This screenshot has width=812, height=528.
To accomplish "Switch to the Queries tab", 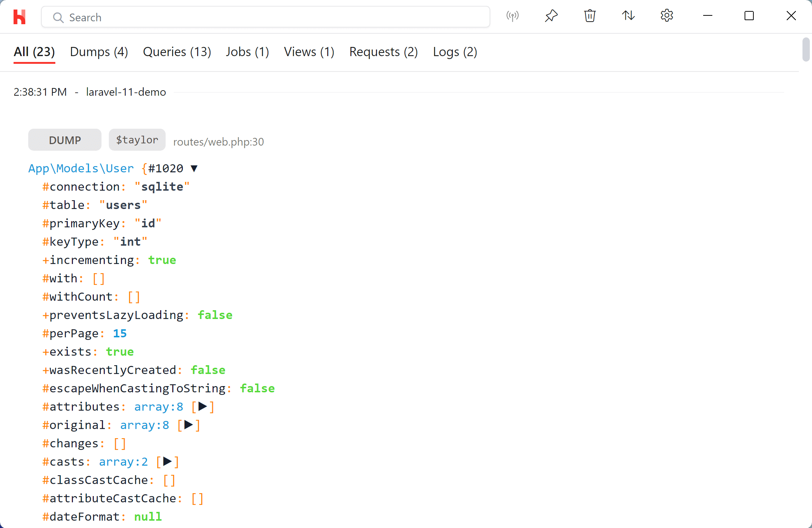I will click(x=177, y=52).
